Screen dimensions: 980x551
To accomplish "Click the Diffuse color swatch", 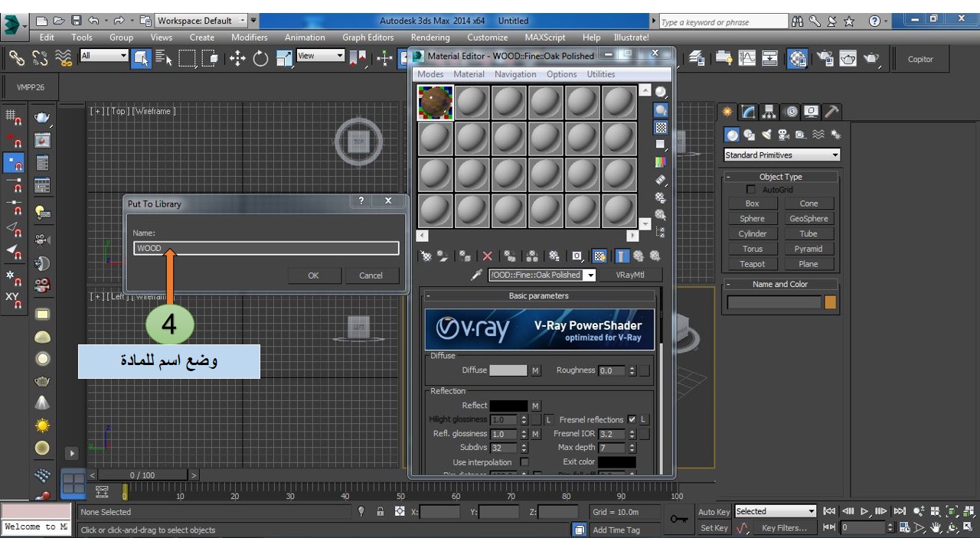I will point(508,370).
